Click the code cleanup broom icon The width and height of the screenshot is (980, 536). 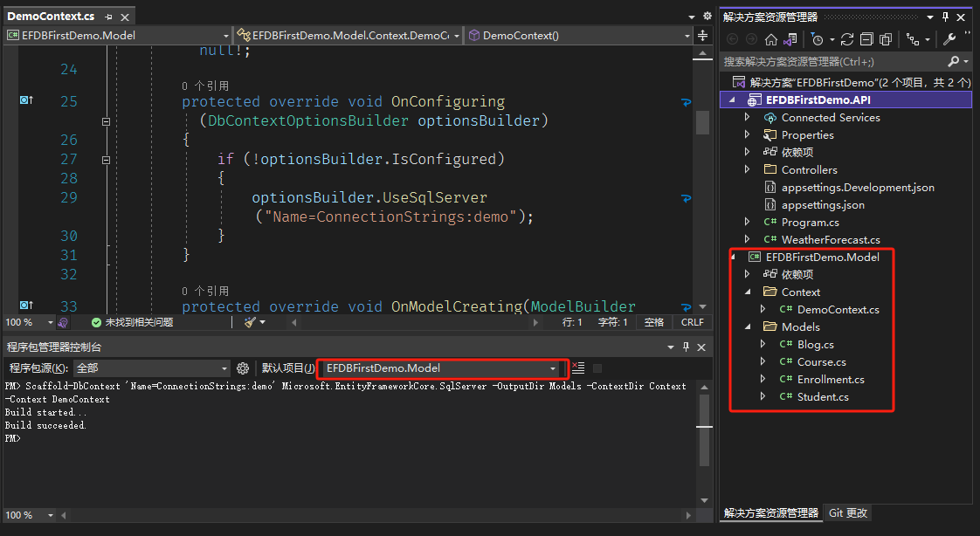tap(251, 322)
